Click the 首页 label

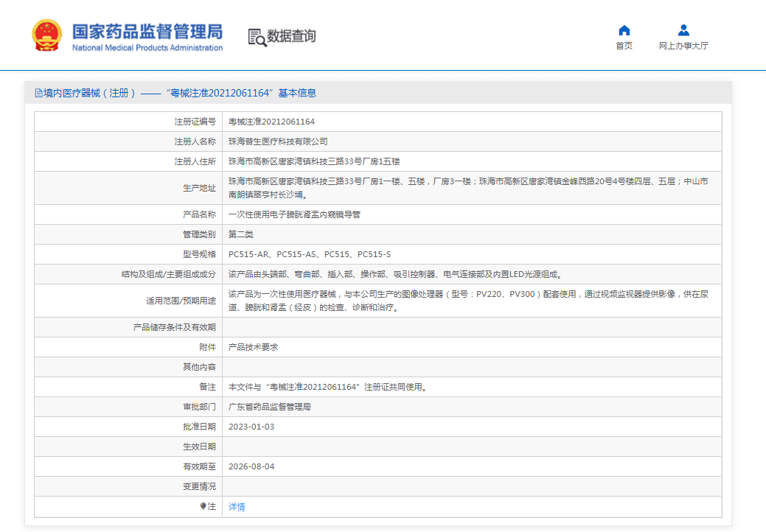(624, 46)
